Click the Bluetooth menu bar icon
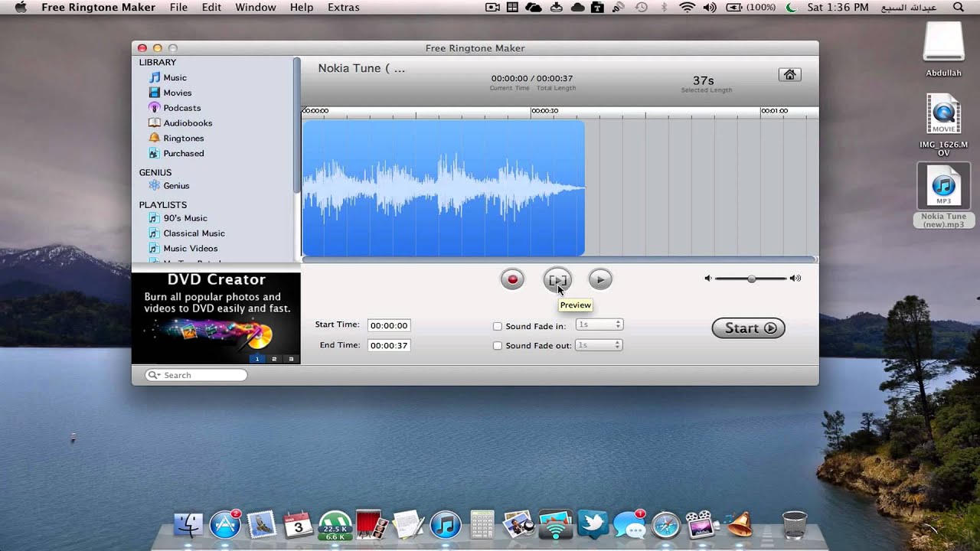Screen dimensions: 980x551 click(664, 7)
